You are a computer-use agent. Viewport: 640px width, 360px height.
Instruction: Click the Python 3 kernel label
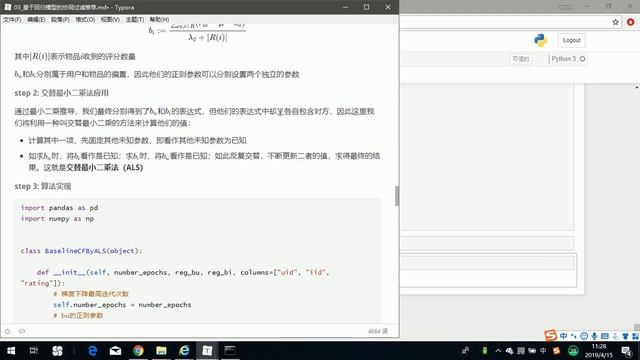(x=563, y=59)
